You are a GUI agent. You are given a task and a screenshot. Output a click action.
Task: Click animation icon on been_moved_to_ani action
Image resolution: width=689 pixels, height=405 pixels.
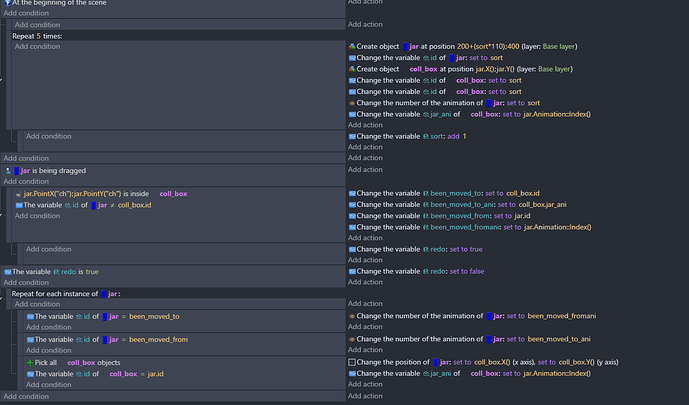tap(352, 340)
